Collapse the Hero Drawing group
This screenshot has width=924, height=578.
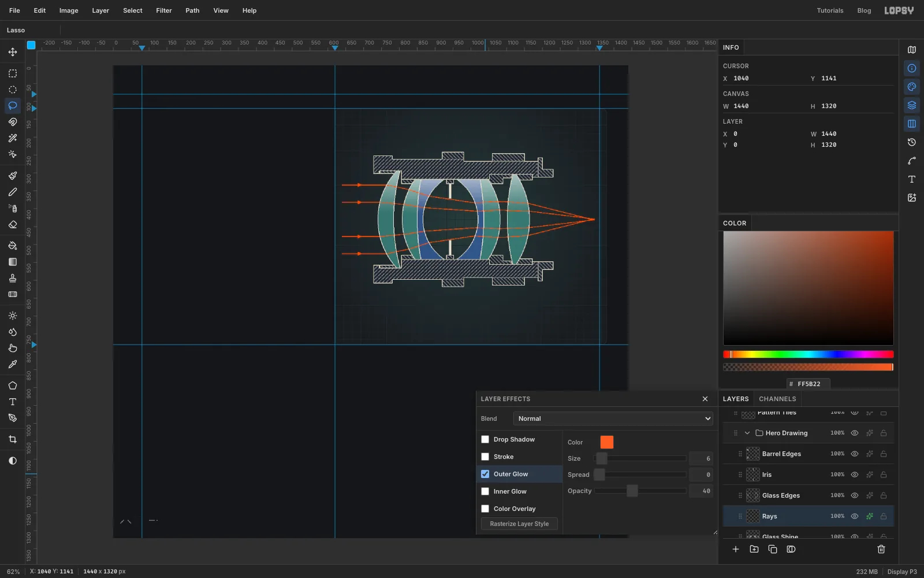[747, 433]
